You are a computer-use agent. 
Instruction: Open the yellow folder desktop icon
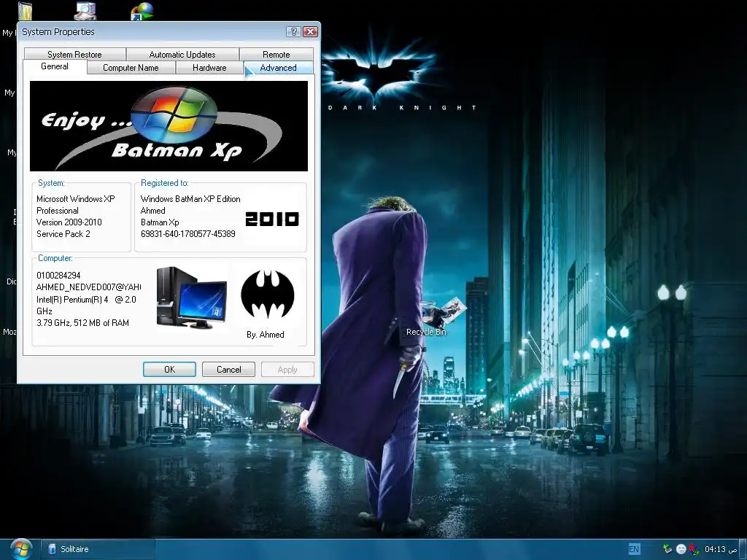[25, 12]
